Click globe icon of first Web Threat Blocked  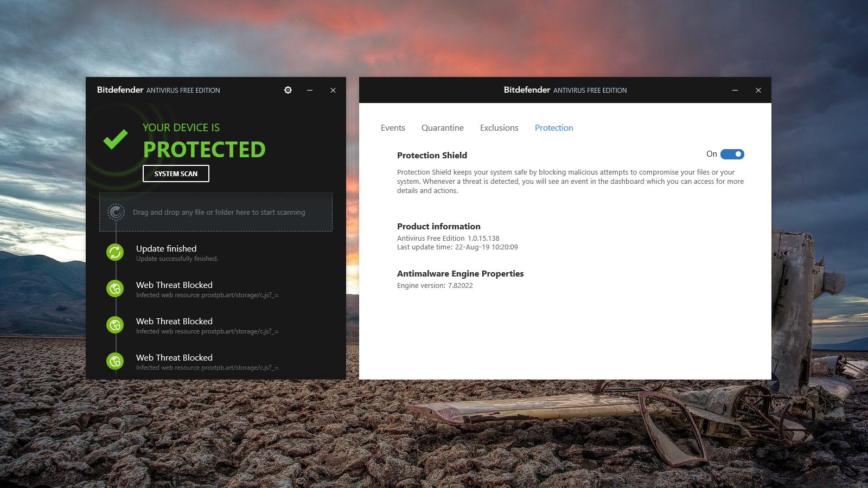[x=115, y=288]
